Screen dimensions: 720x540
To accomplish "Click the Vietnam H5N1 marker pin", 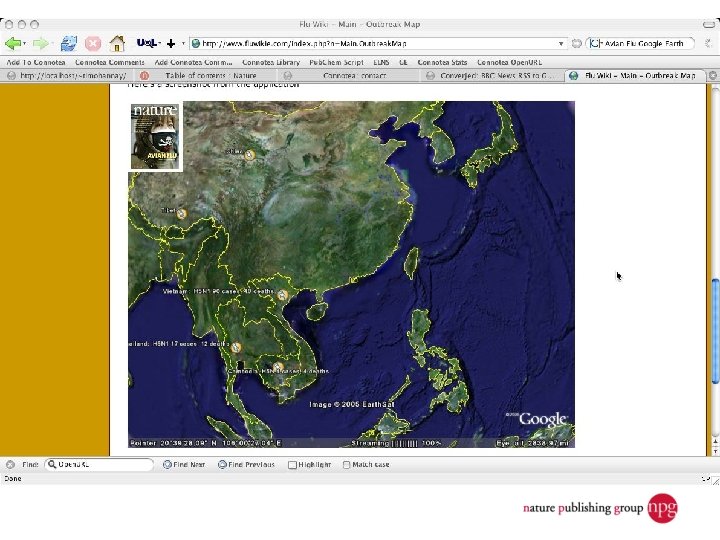I will [x=282, y=295].
